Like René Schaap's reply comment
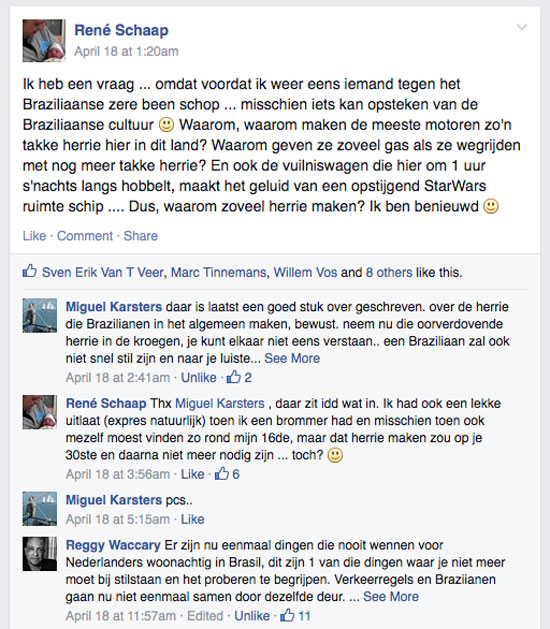This screenshot has width=550, height=629. (x=193, y=474)
